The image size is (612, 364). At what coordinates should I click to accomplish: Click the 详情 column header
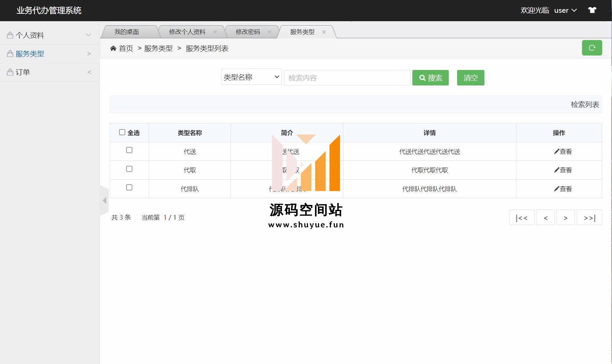pos(430,133)
